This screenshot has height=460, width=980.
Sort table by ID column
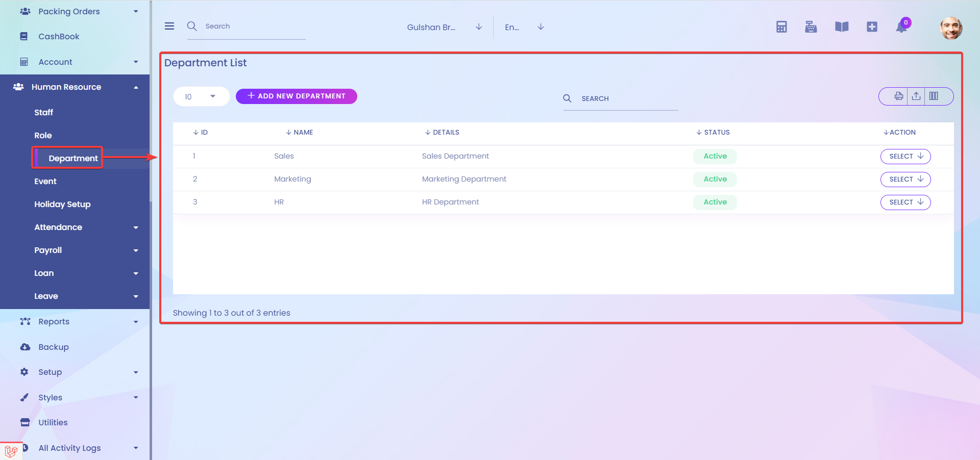coord(200,132)
